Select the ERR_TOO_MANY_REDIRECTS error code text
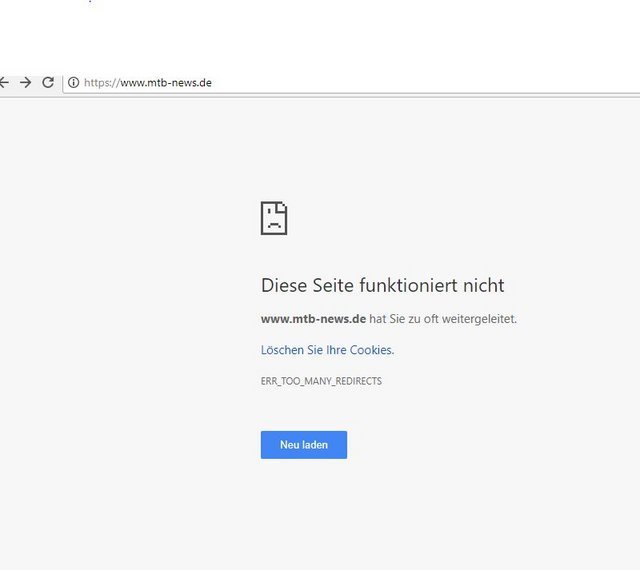The width and height of the screenshot is (640, 570). (x=321, y=381)
